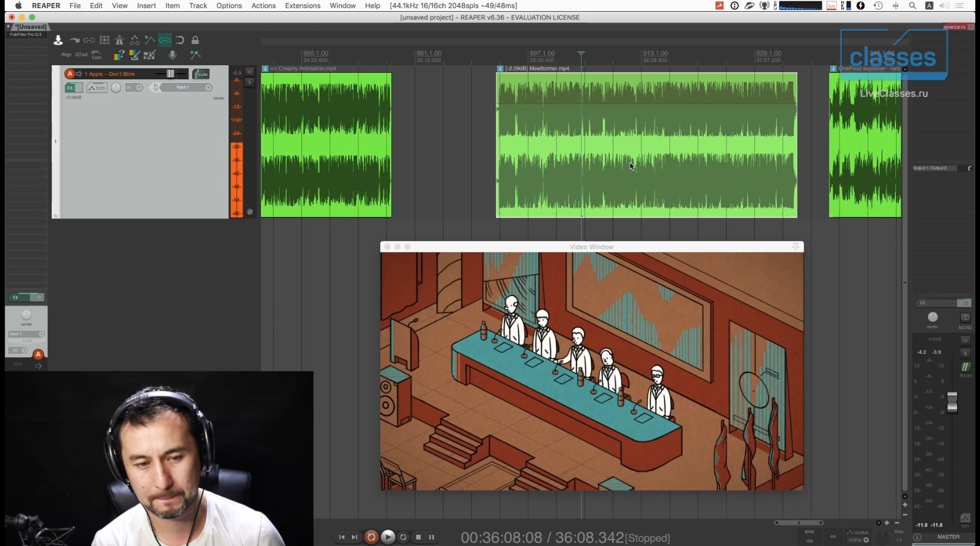Click the edit cursor marker on the timeline

point(581,53)
